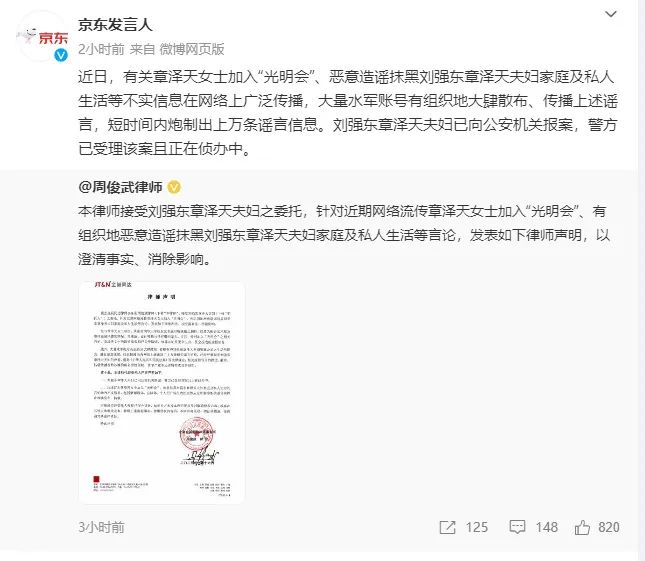Open the 京东发言人 username link

pyautogui.click(x=115, y=25)
